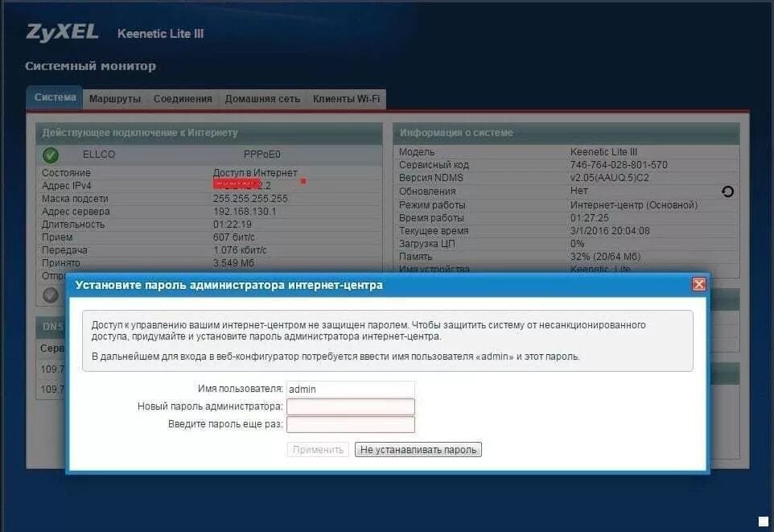This screenshot has height=532, width=774.
Task: Click the Обновления value Нет
Action: pyautogui.click(x=579, y=191)
